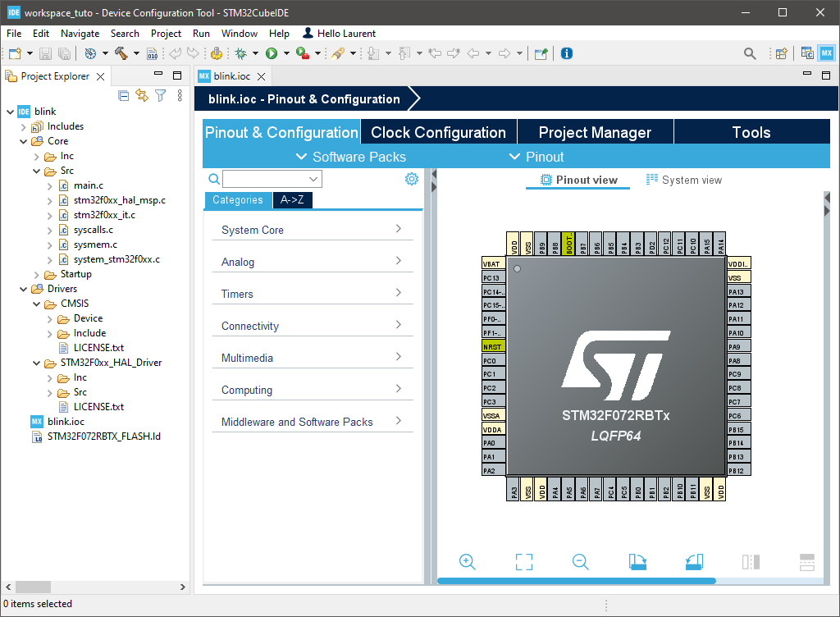Open the Tools tab
The width and height of the screenshot is (840, 617).
click(x=751, y=132)
